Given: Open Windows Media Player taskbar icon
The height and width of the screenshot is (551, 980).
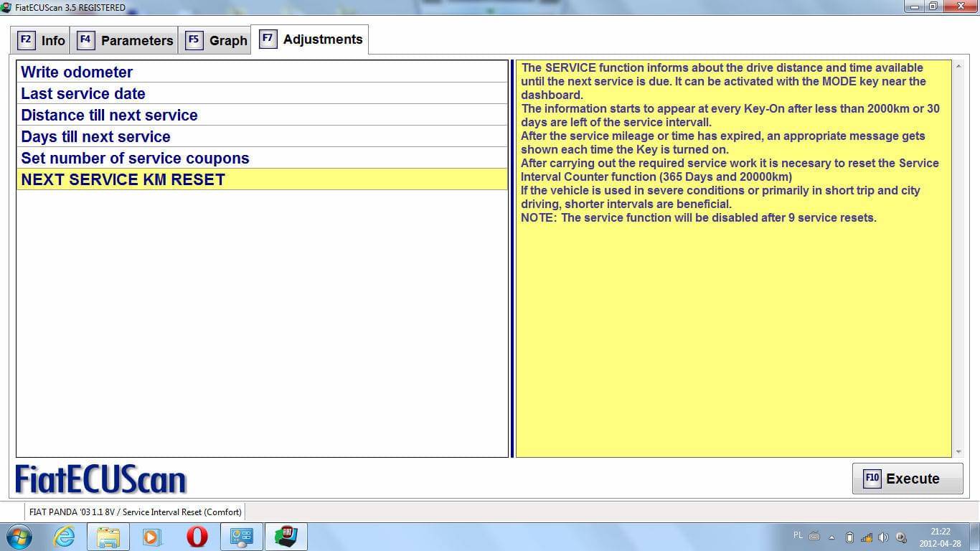Looking at the screenshot, I should click(152, 537).
